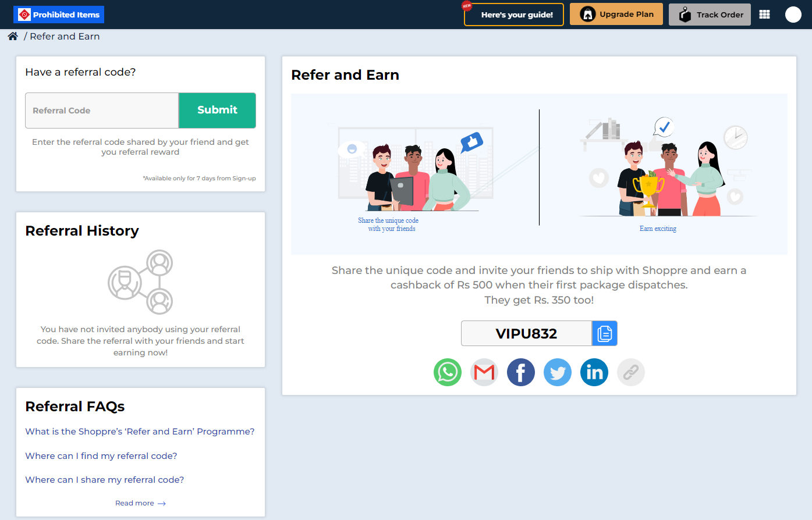
Task: Copy the VIPU832 code with clipboard icon
Action: (604, 333)
